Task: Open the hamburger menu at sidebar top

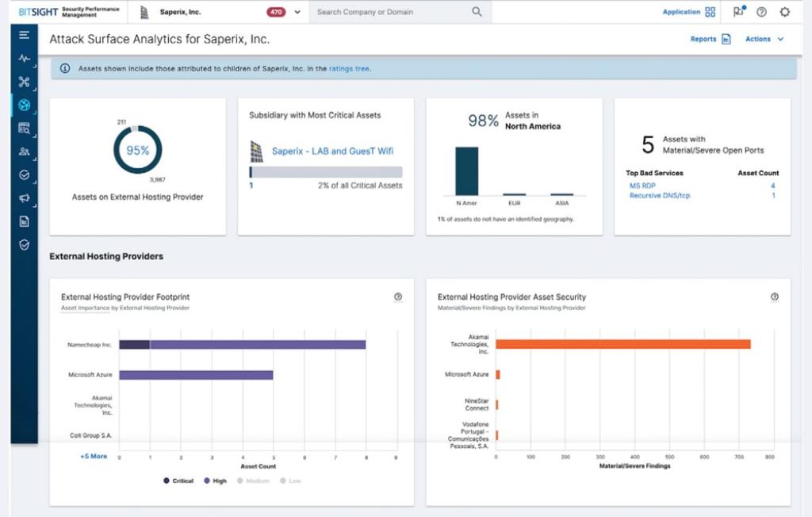Action: (x=25, y=35)
